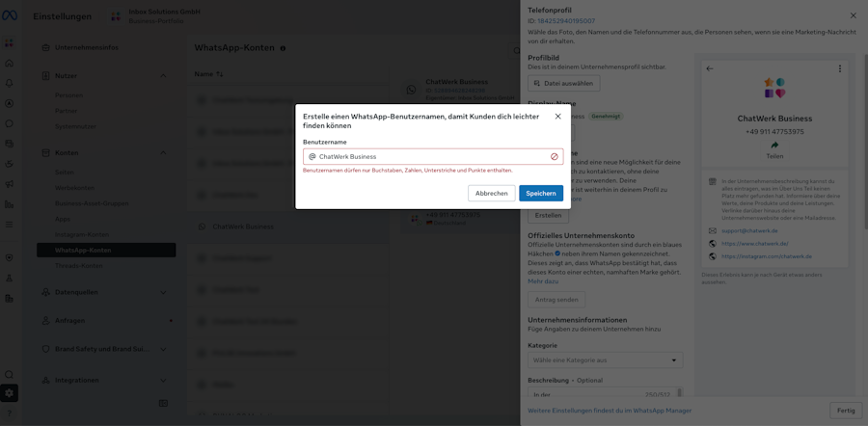This screenshot has width=868, height=426.
Task: Open the inbox chat bubble icon
Action: coord(9,123)
